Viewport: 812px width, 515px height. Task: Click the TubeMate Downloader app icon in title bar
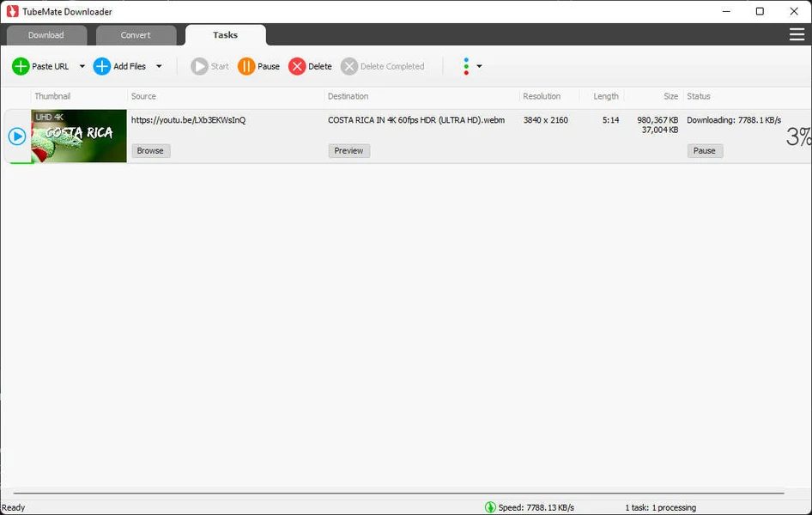pyautogui.click(x=12, y=11)
